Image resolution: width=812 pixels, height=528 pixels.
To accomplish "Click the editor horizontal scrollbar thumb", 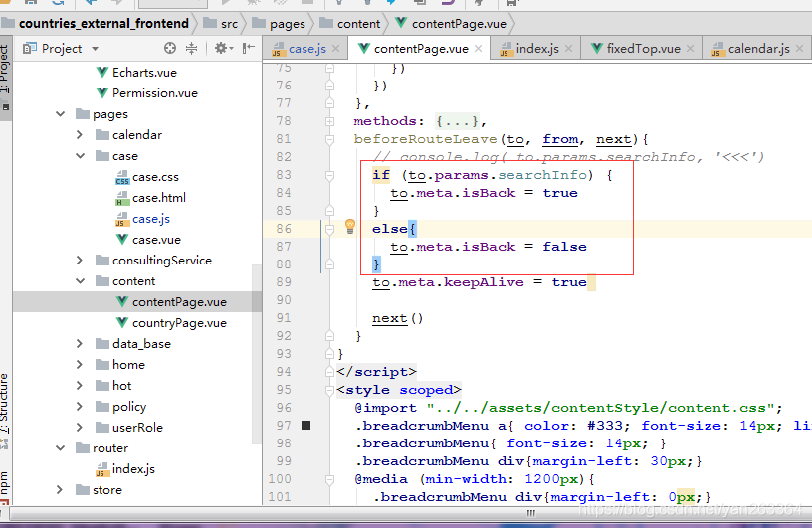I will click(530, 513).
